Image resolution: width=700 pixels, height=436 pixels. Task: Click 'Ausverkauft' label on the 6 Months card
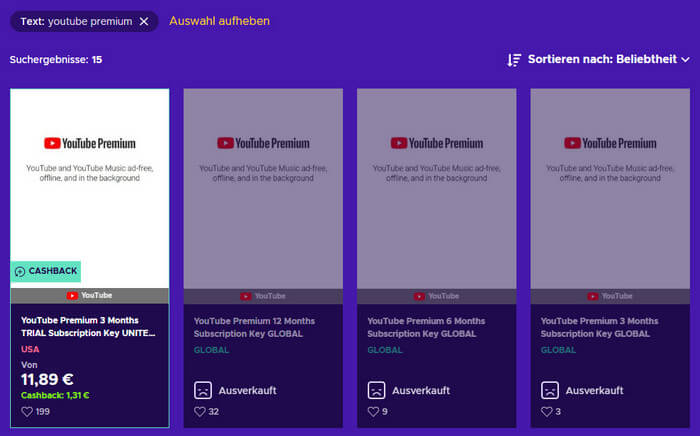click(x=421, y=390)
